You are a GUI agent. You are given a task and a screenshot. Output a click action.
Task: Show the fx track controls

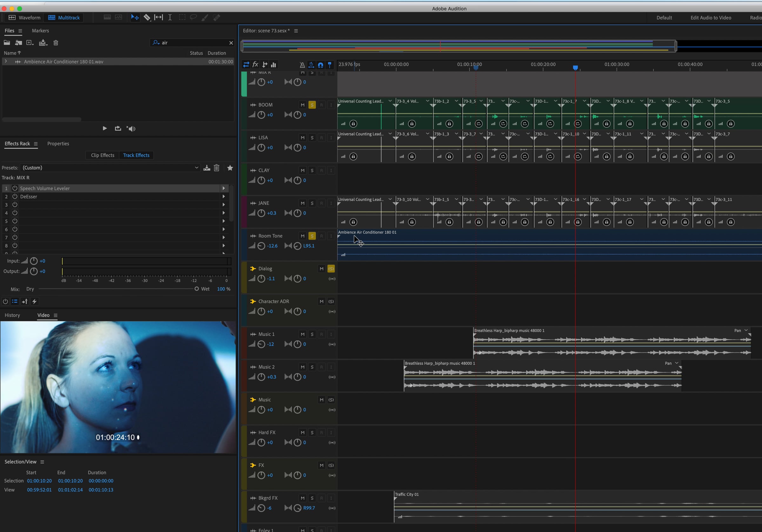(255, 65)
